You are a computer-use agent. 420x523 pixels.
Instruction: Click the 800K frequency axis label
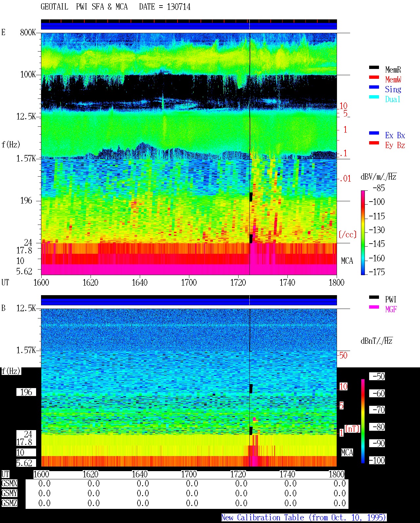coord(28,33)
